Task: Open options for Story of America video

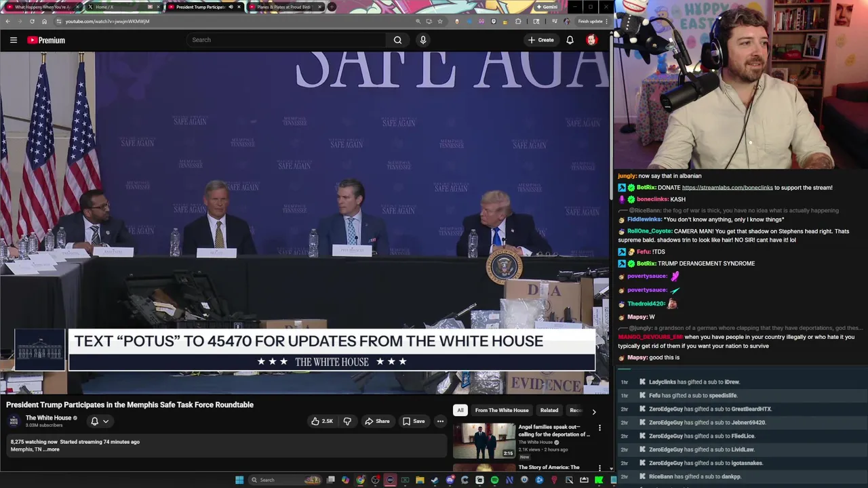Action: 599,467
